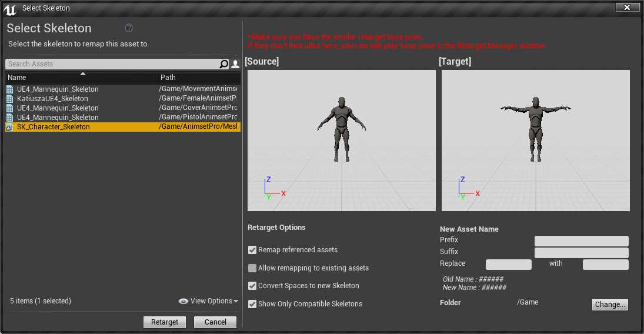Screen dimensions: 644x334
Task: Click the '5 items (1 selected)' status text
Action: (40, 301)
